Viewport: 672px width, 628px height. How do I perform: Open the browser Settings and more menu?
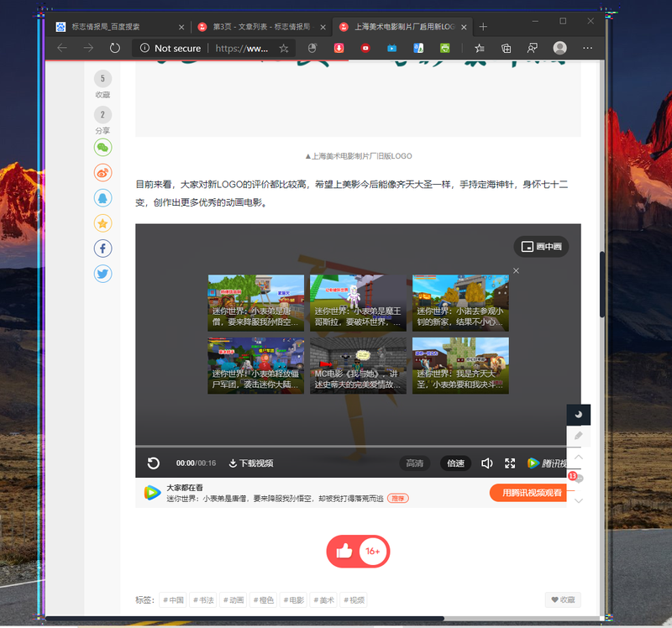click(x=587, y=48)
